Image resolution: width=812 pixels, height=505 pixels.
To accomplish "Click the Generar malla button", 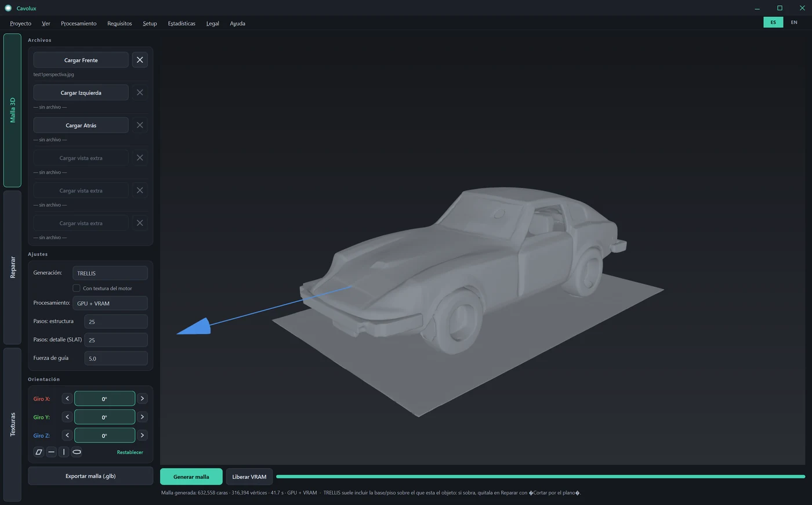I will (x=191, y=477).
